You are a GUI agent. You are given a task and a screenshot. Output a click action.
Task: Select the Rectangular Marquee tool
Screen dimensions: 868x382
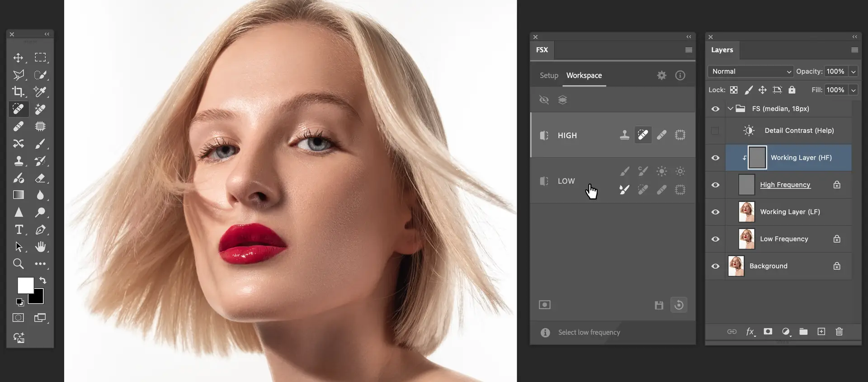click(40, 57)
